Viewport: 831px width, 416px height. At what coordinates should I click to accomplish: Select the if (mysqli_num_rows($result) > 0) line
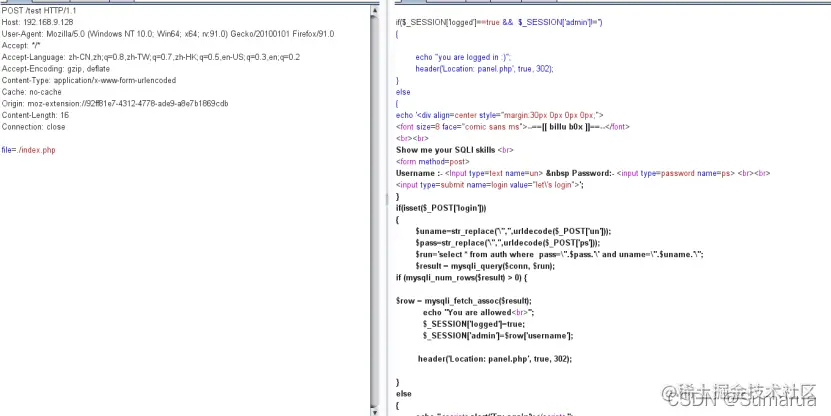click(462, 278)
